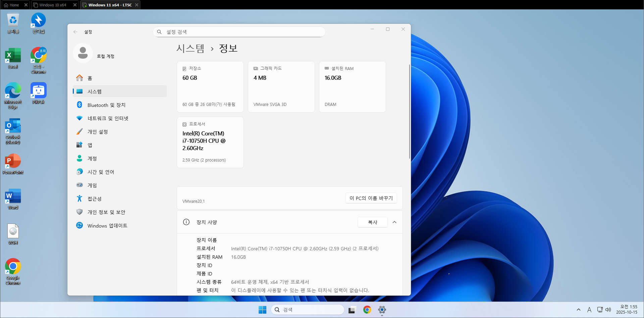Click the 이 PC의 이름 바꾸기 button
The height and width of the screenshot is (318, 644).
tap(371, 198)
